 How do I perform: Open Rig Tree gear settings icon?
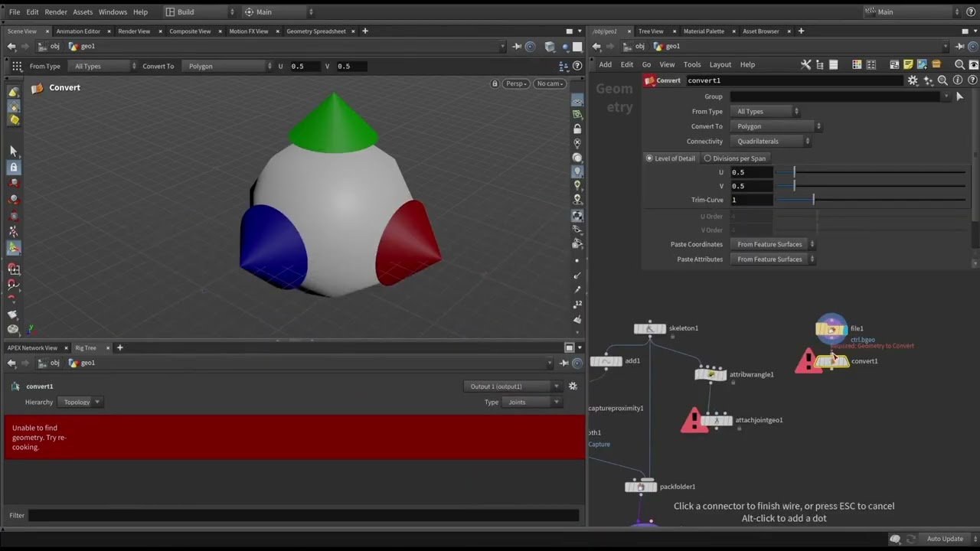pos(573,386)
